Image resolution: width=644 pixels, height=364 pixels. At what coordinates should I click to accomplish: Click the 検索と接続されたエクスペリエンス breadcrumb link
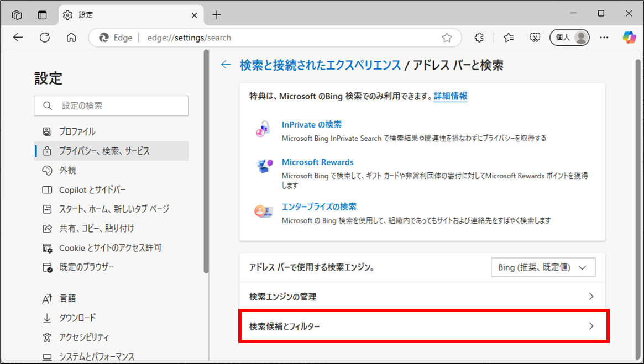pyautogui.click(x=320, y=65)
